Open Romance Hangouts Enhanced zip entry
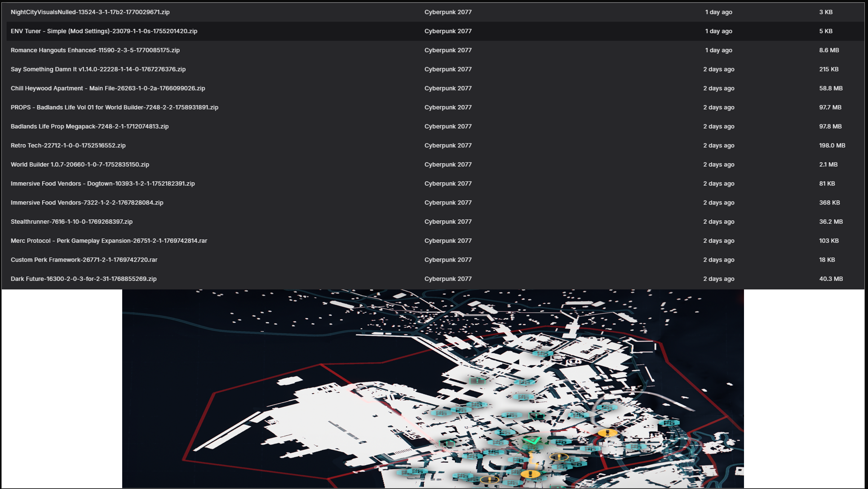The height and width of the screenshot is (489, 868). point(95,50)
